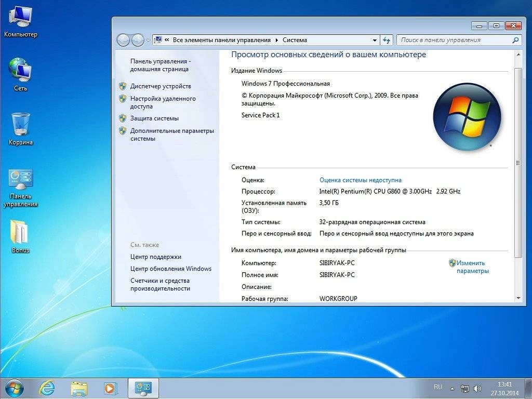
Task: Open the Корзина recycle bin icon
Action: pyautogui.click(x=20, y=129)
